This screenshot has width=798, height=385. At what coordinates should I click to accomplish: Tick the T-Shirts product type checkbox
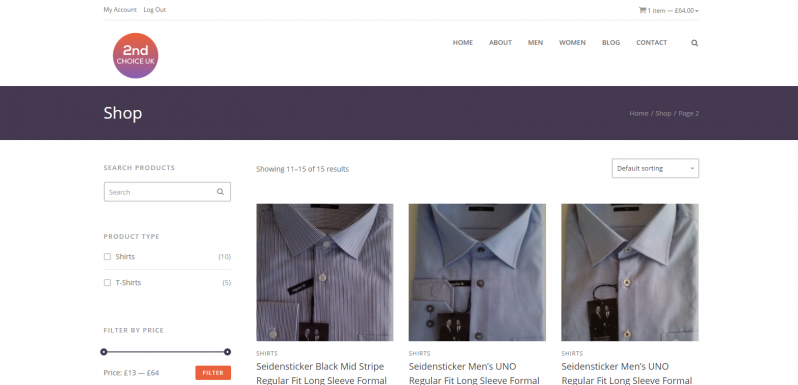click(x=107, y=283)
